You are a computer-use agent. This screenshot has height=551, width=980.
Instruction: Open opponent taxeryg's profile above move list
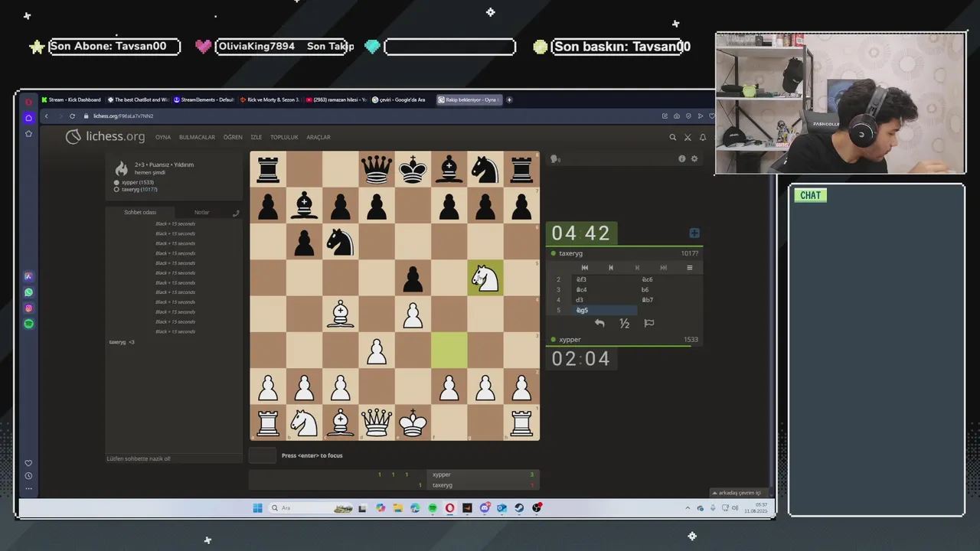[x=570, y=253]
